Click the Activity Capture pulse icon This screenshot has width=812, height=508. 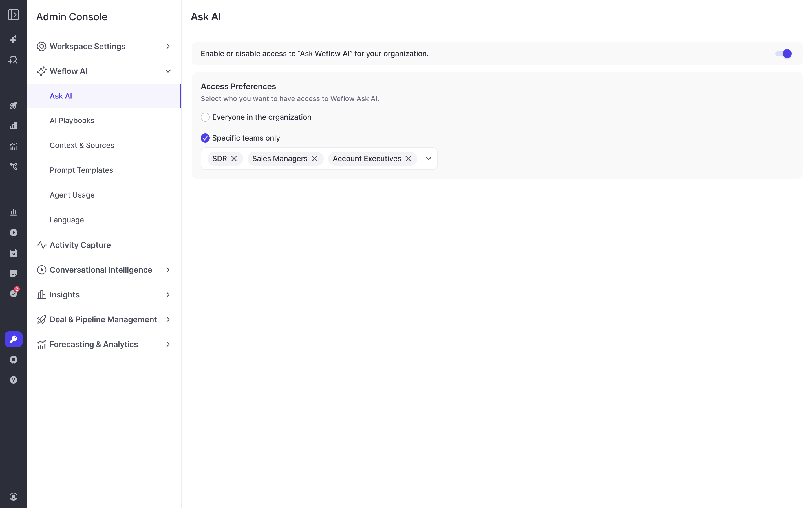pyautogui.click(x=42, y=245)
